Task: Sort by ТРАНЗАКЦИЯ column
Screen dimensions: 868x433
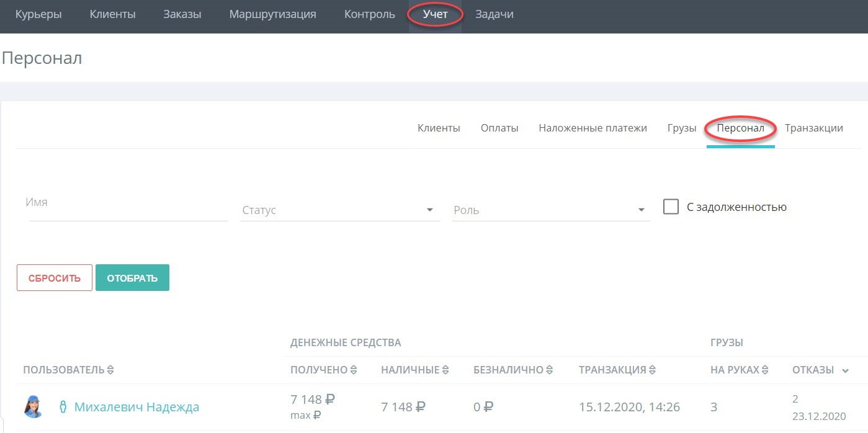Action: (x=617, y=370)
